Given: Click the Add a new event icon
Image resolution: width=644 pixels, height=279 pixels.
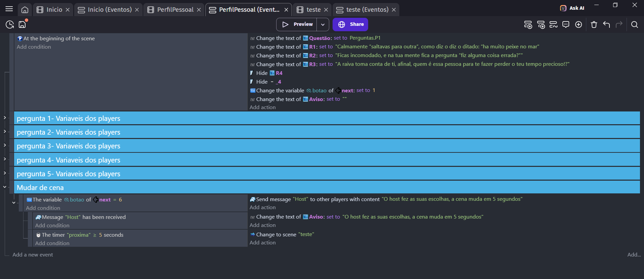Looking at the screenshot, I should [x=528, y=25].
